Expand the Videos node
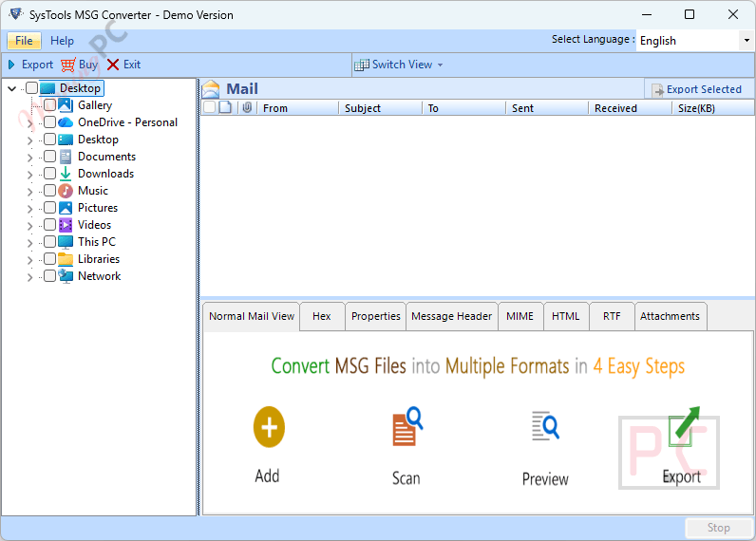Screen dimensions: 756x541 coord(29,226)
